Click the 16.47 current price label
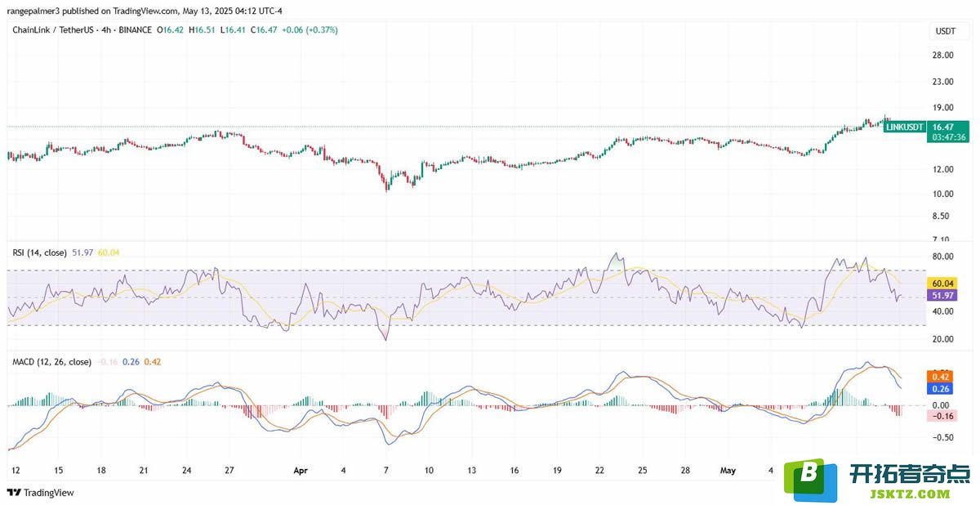This screenshot has height=505, width=980. point(943,127)
